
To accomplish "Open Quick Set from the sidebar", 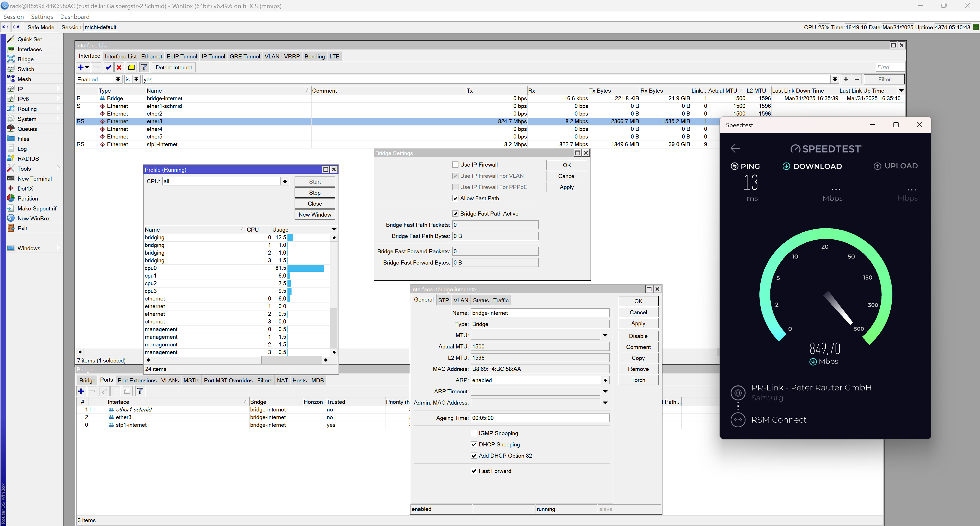I will click(x=30, y=39).
